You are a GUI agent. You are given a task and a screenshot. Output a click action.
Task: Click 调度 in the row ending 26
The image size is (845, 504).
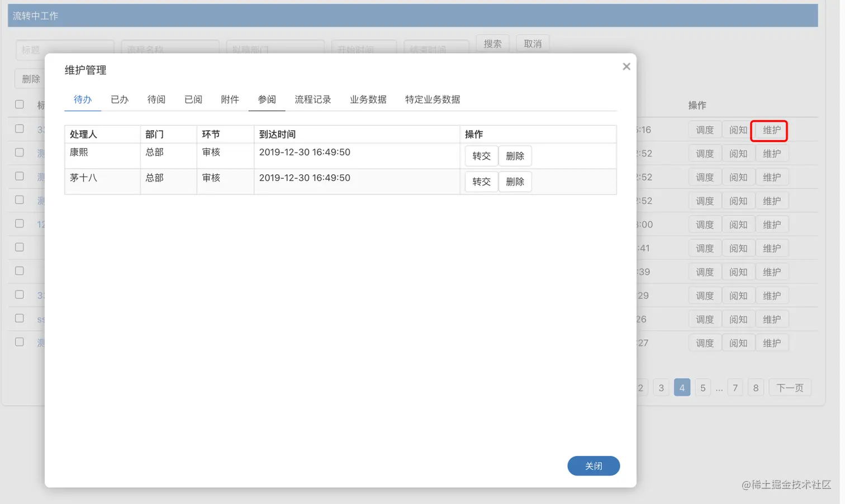[x=705, y=320]
